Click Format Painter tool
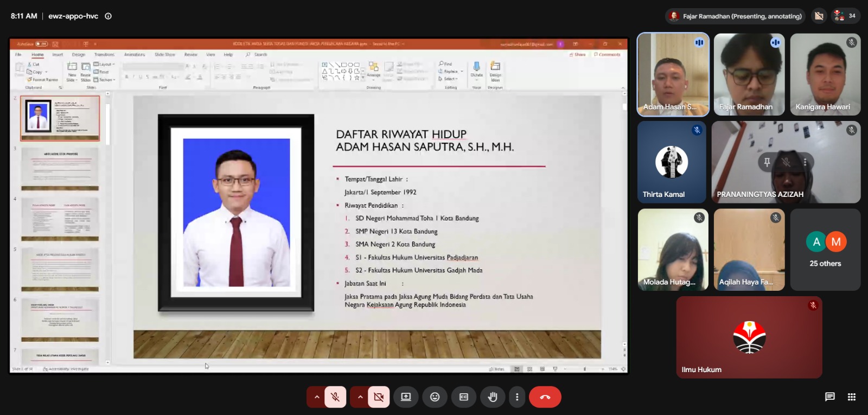Image resolution: width=868 pixels, height=415 pixels. (x=43, y=80)
